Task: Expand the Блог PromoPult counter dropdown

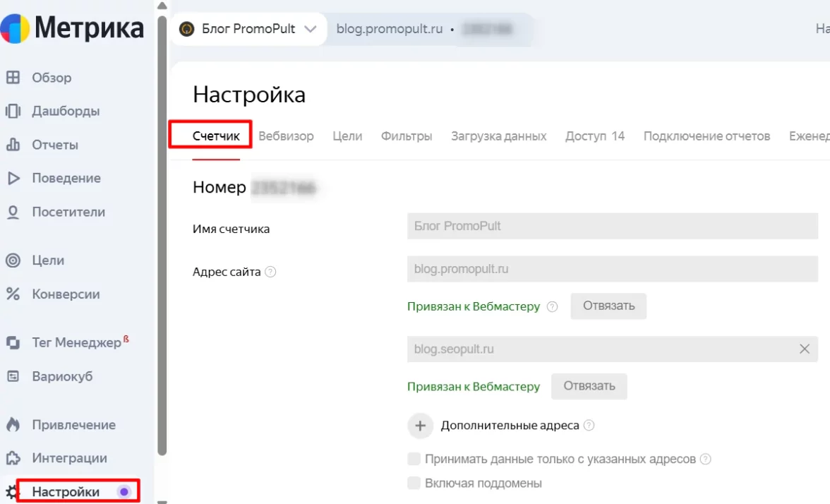Action: point(310,29)
